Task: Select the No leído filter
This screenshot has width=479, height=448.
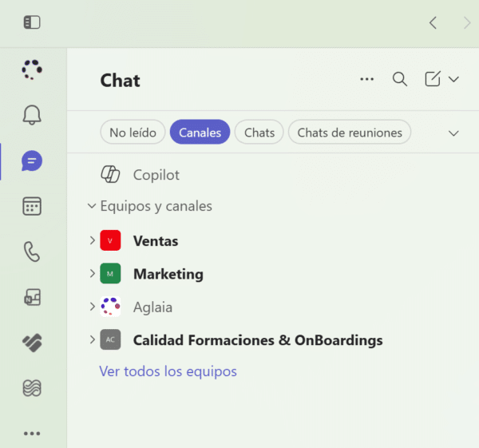Action: (133, 132)
